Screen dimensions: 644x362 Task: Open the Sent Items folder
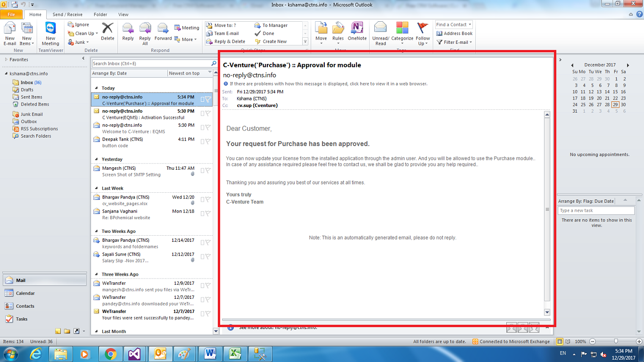coord(32,97)
